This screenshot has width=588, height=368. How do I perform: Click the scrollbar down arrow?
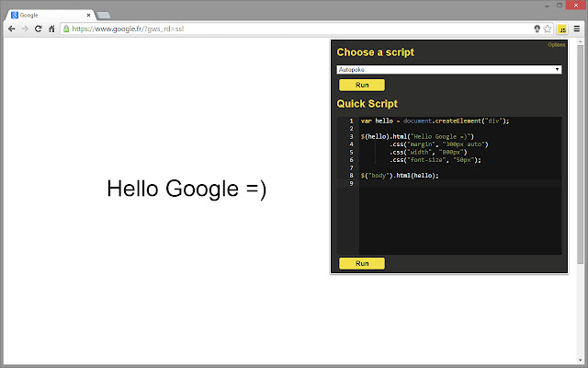(x=581, y=361)
